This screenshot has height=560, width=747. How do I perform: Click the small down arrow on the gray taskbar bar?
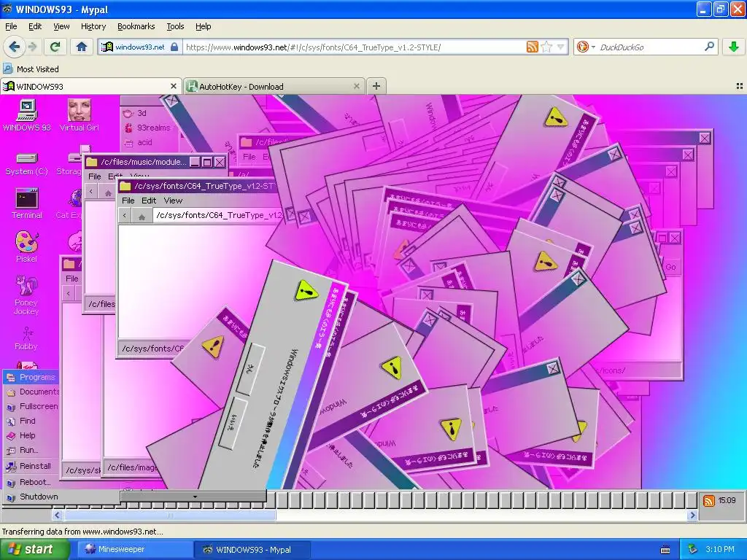195,497
